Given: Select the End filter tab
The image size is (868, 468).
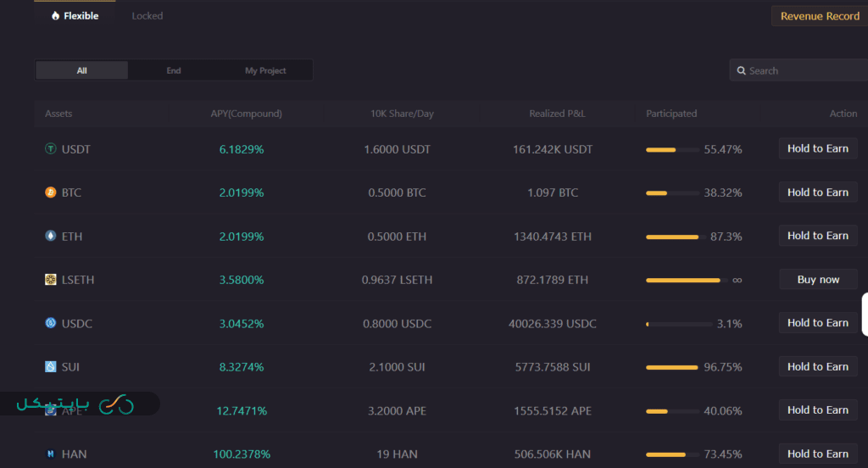Looking at the screenshot, I should point(174,70).
